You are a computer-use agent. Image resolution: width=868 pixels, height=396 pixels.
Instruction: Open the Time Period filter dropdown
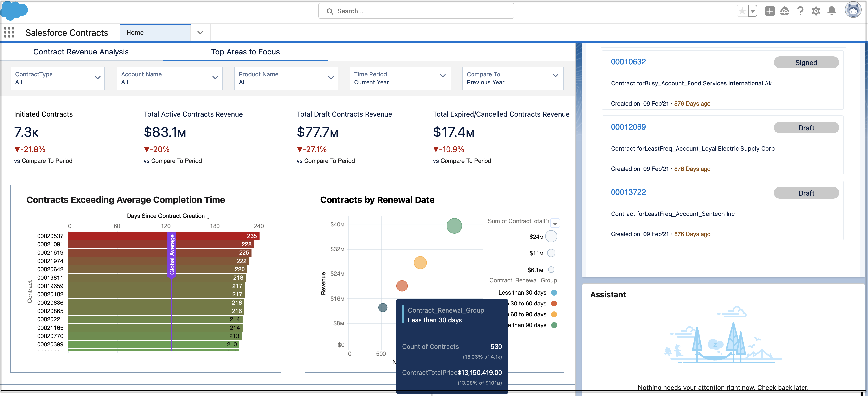click(x=400, y=78)
